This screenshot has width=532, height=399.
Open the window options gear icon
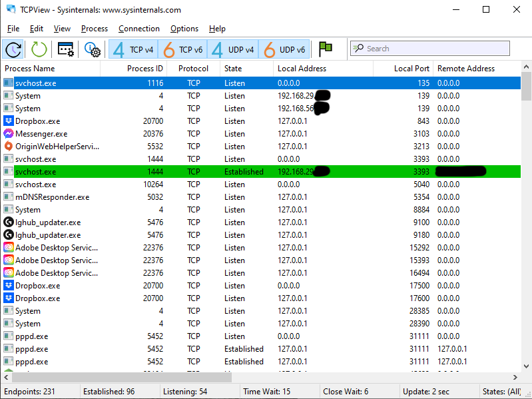[x=65, y=49]
